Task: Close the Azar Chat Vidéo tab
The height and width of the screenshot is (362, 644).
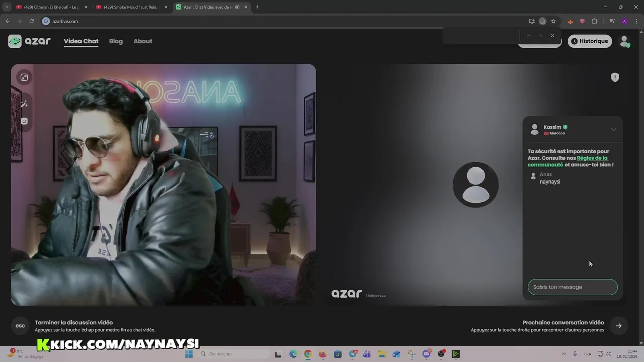Action: tap(246, 7)
